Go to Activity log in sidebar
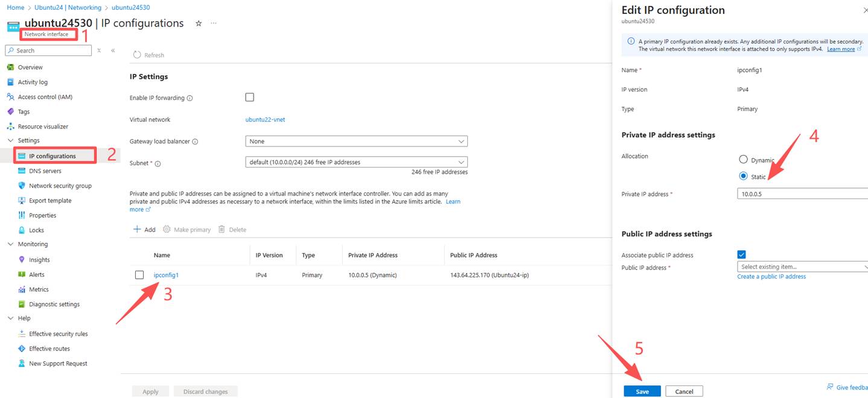The height and width of the screenshot is (398, 868). pos(33,82)
